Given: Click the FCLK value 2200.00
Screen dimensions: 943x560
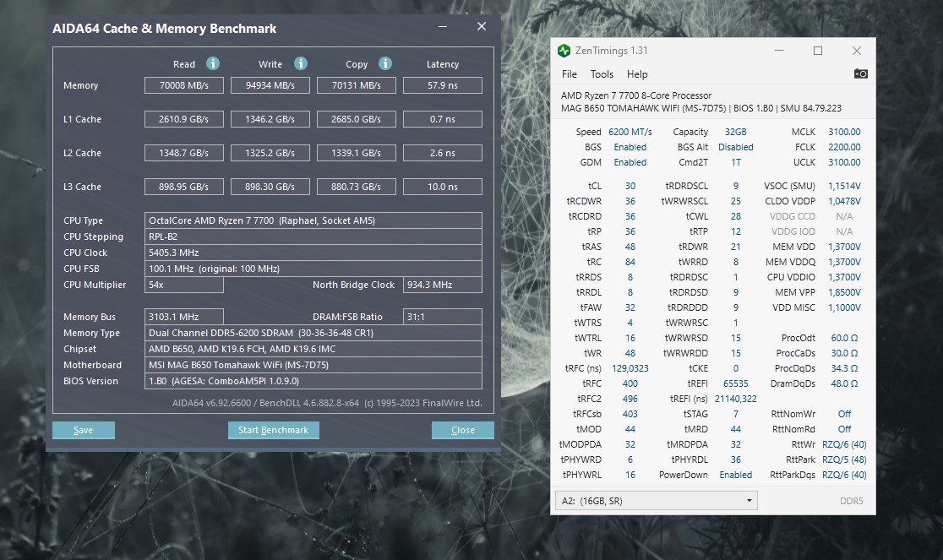Looking at the screenshot, I should [844, 147].
